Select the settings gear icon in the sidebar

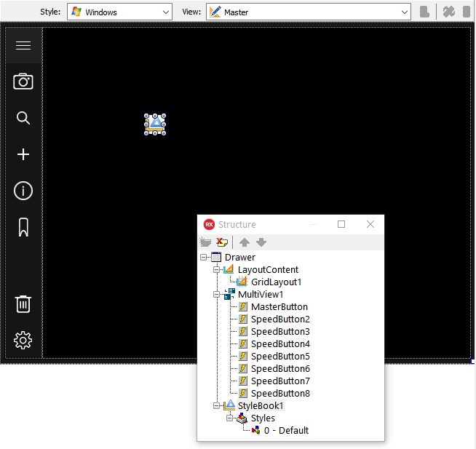click(x=23, y=341)
